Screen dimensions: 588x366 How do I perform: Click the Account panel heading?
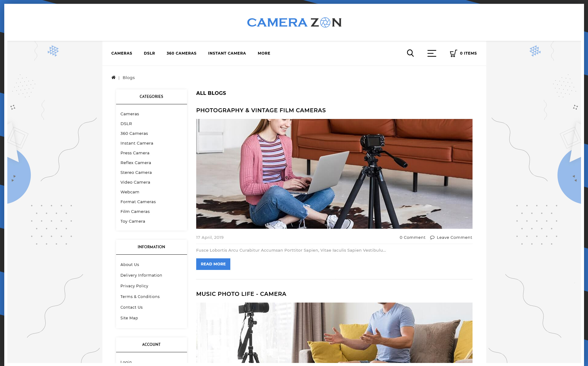tap(151, 345)
